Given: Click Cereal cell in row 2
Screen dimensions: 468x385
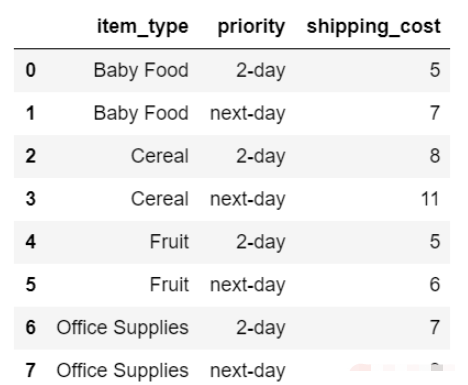Looking at the screenshot, I should [160, 156].
